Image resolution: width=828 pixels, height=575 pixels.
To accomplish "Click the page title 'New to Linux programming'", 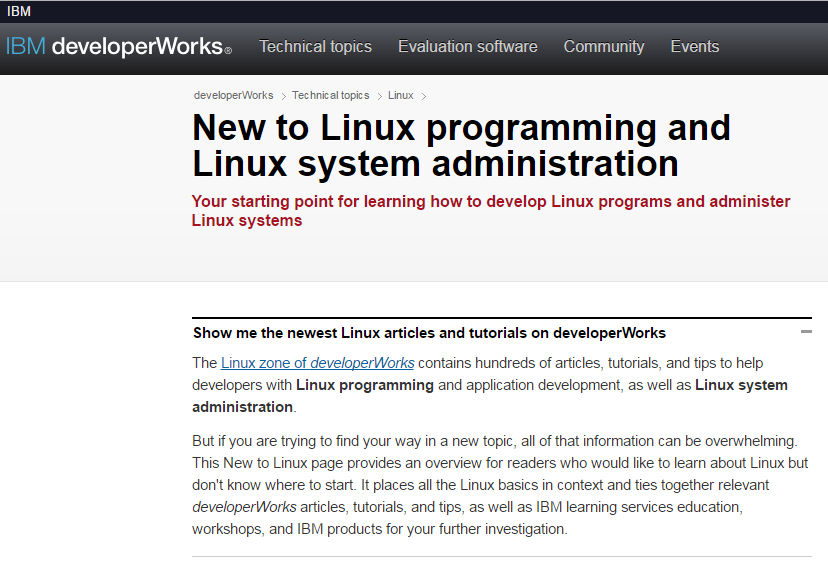I will tap(462, 145).
